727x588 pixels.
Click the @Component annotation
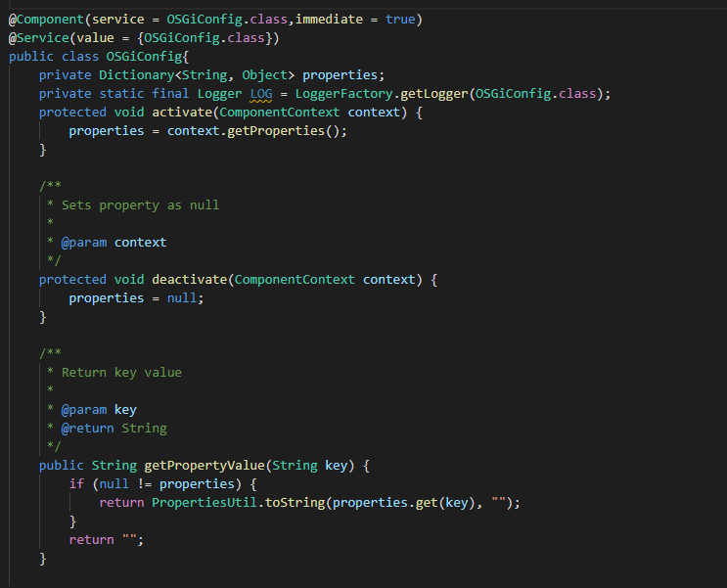tap(46, 20)
